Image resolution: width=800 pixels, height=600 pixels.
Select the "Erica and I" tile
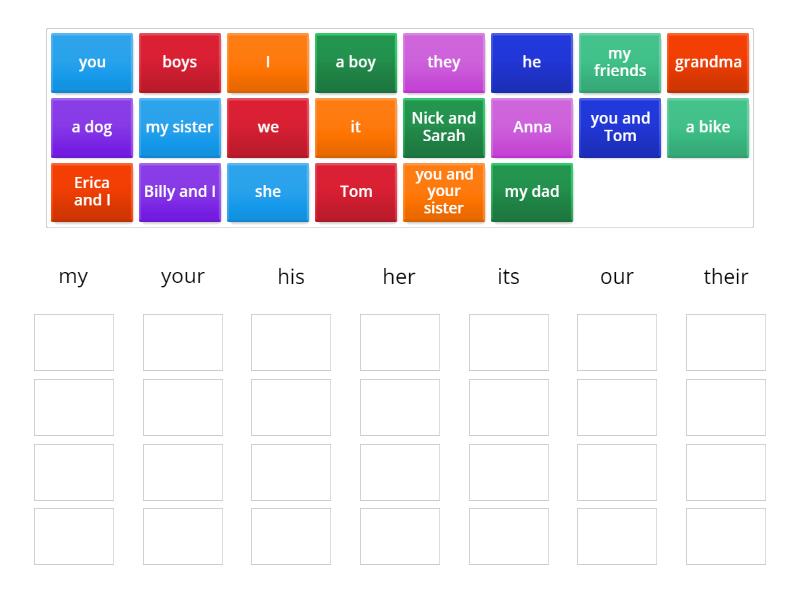[91, 191]
